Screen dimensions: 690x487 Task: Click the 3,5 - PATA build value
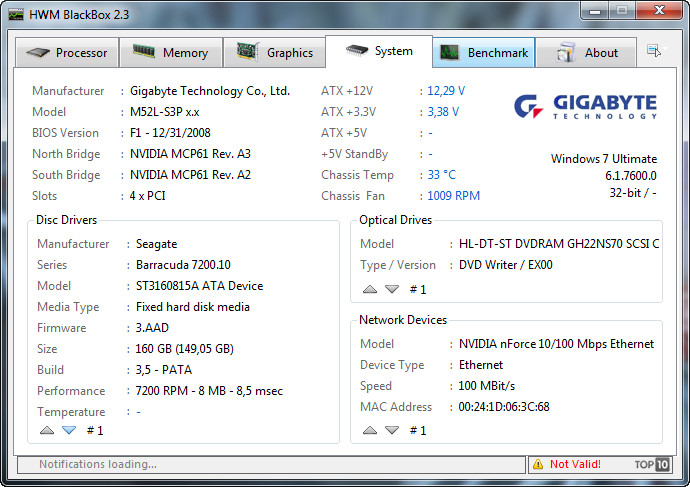point(164,370)
